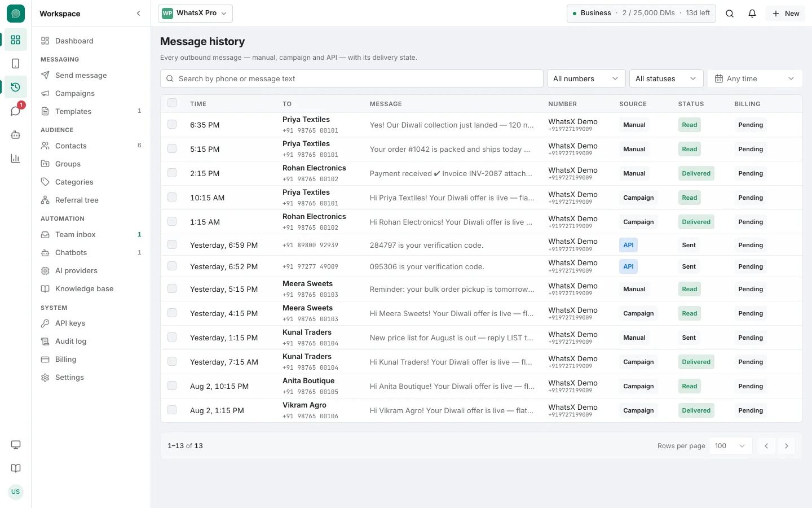Click the monitor icon near rail bottom
Screen dimensions: 812x508
[x=15, y=445]
